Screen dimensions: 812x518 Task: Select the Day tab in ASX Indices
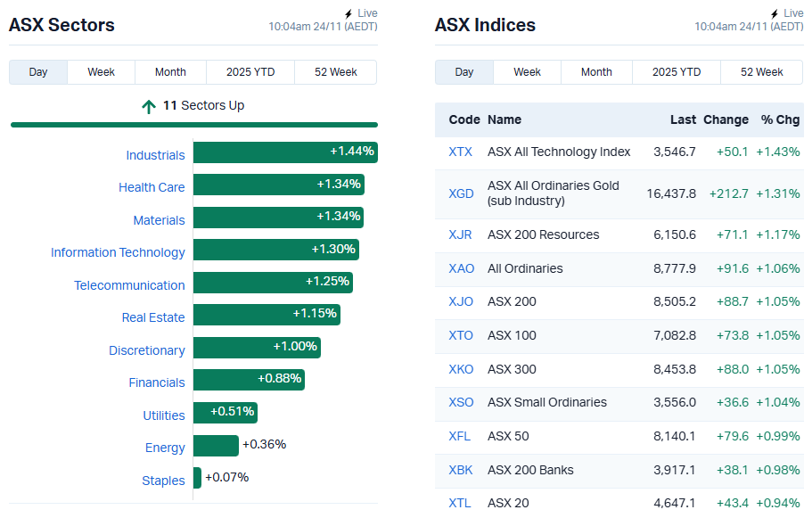point(464,72)
